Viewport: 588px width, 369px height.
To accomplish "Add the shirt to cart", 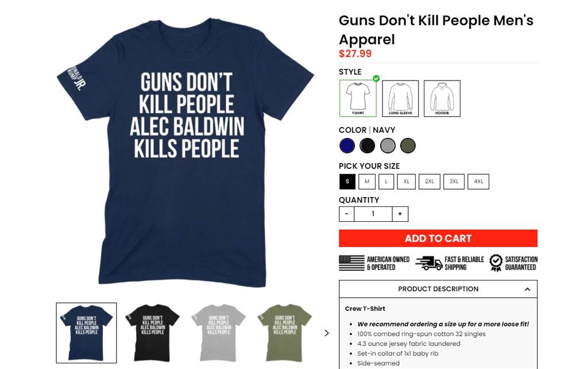I will click(438, 239).
